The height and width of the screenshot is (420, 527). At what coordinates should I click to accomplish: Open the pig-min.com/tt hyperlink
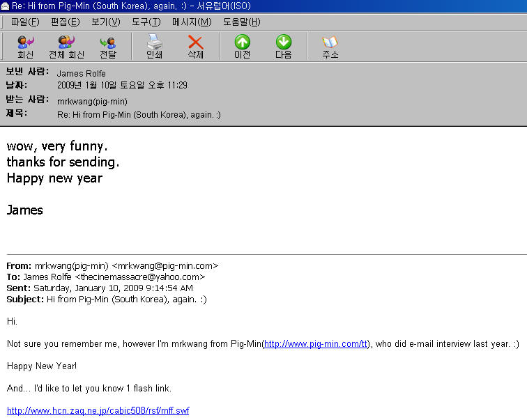(316, 344)
